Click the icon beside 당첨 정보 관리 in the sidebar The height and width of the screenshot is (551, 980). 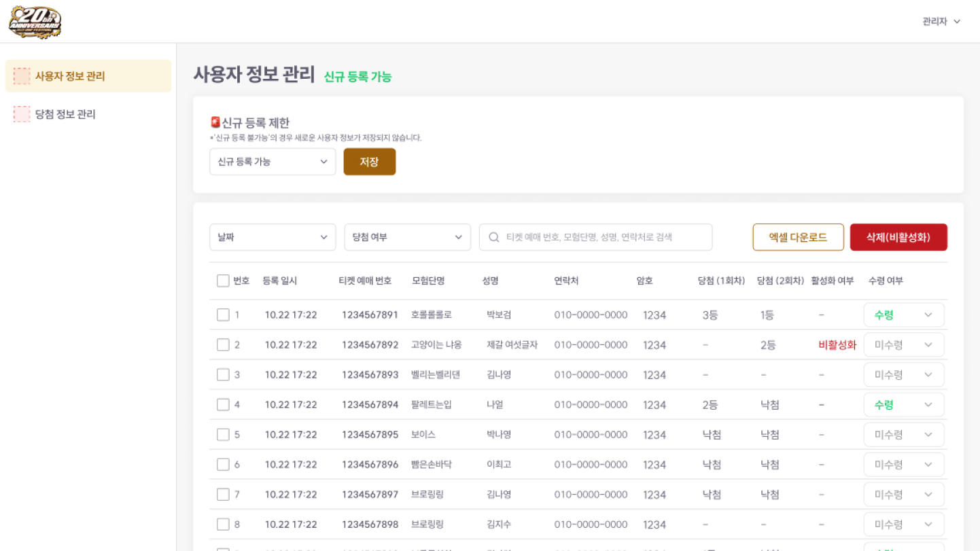[22, 114]
